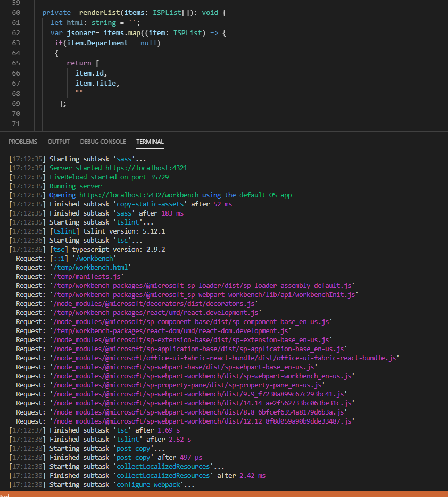This screenshot has width=448, height=497.
Task: Click the 12.12_8f8d059a90b9dde33487.js request path
Action: (203, 421)
